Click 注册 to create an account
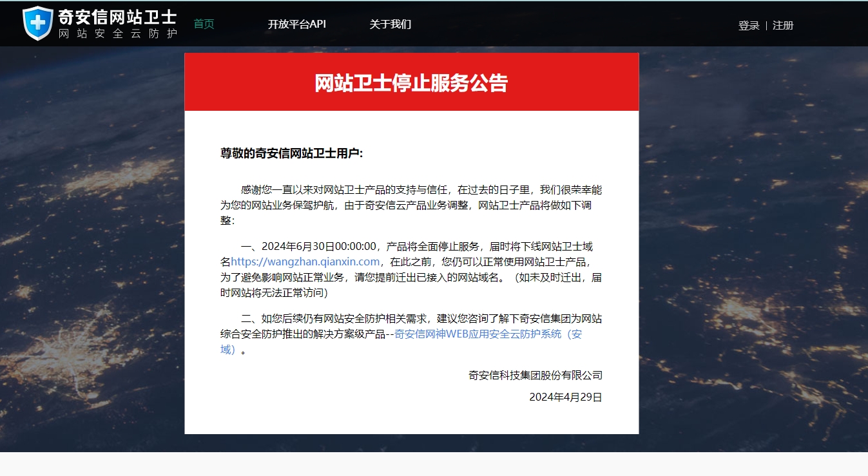 point(783,26)
